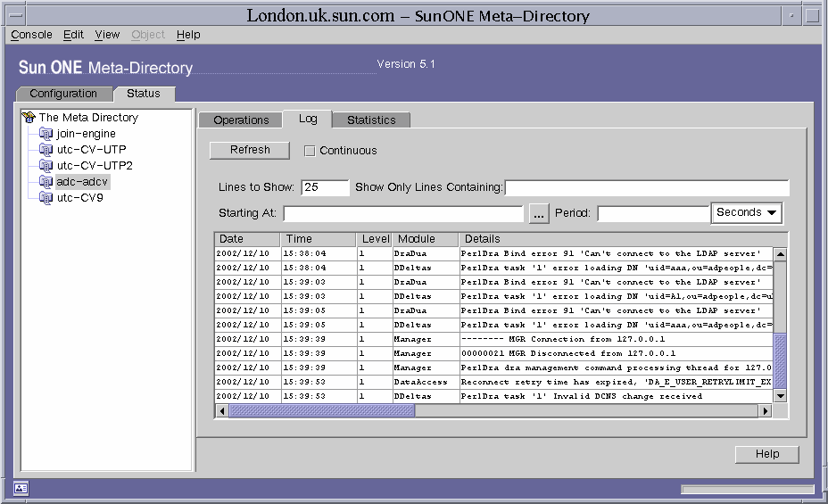Image resolution: width=828 pixels, height=504 pixels.
Task: Click the utc-CV-UTP2 node icon
Action: 46,166
